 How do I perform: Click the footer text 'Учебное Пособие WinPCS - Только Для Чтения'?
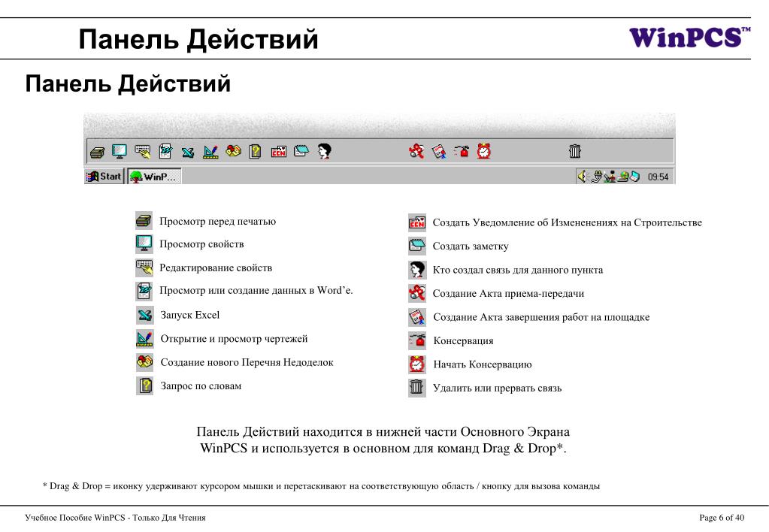pyautogui.click(x=115, y=517)
